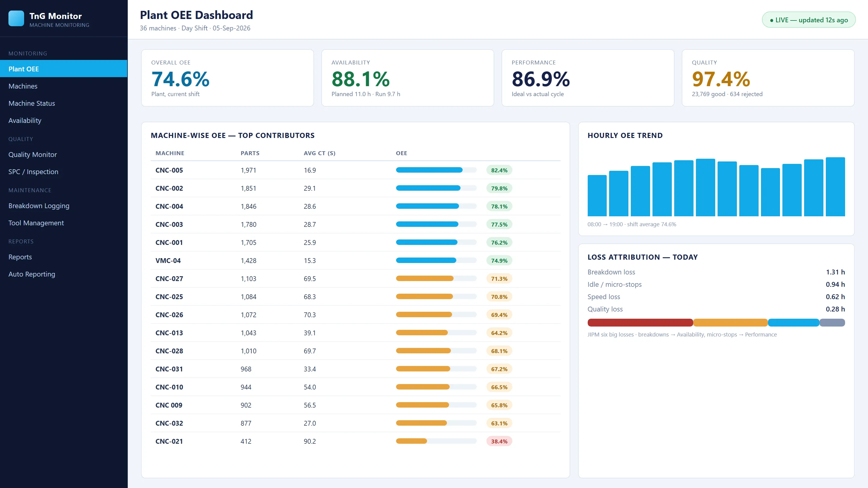Click CNC-002 OEE progress bar
Screen dimensions: 868x488
pos(436,188)
